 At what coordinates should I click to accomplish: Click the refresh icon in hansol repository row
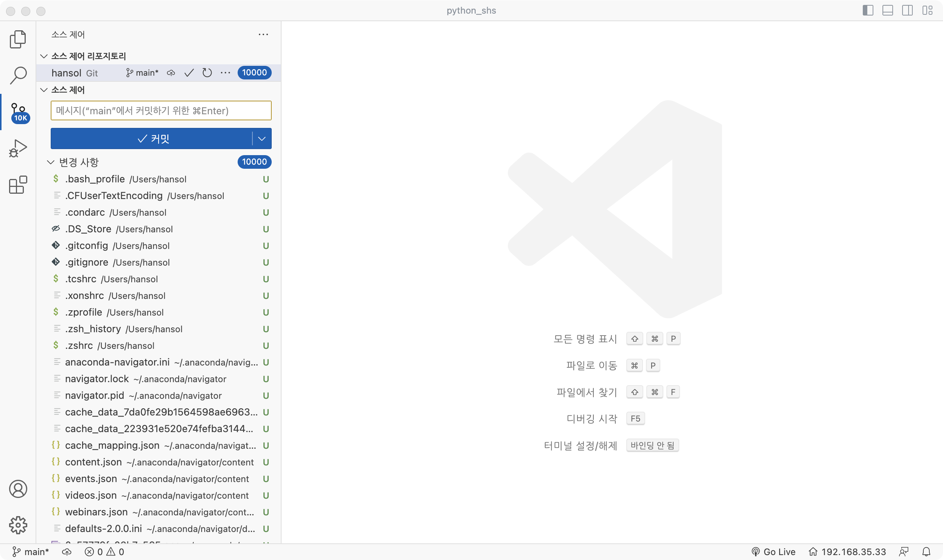207,73
